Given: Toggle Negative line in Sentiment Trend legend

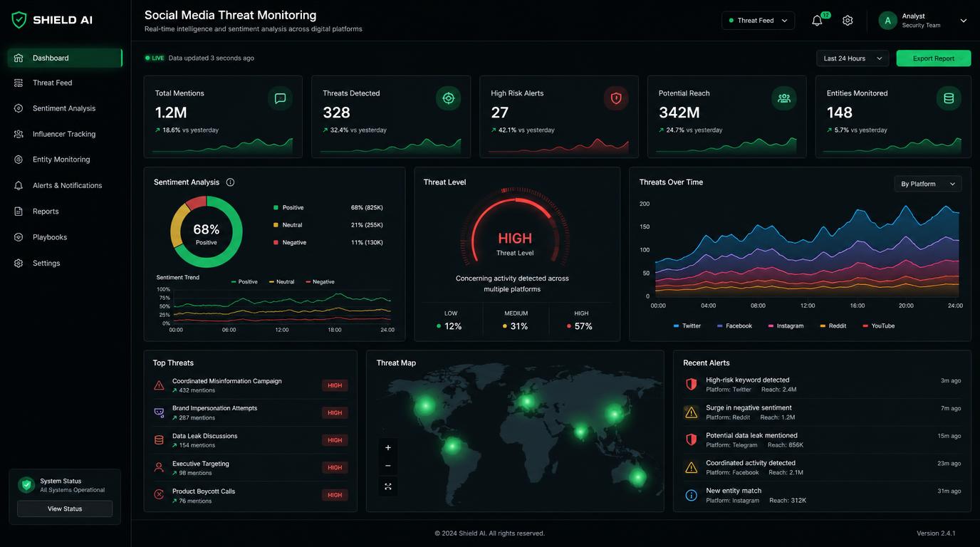Looking at the screenshot, I should coord(320,282).
